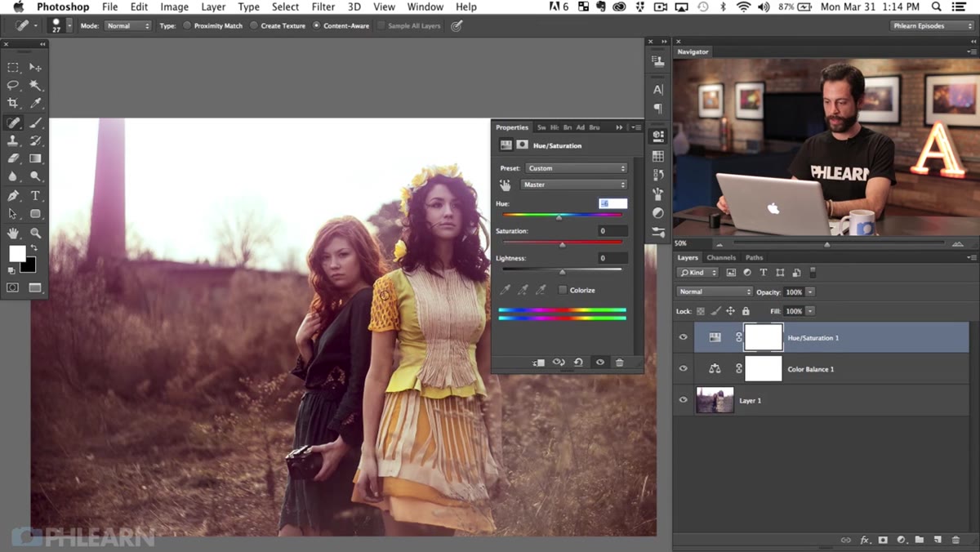980x552 pixels.
Task: Toggle adjustment visibility eye in Properties panel
Action: (600, 362)
